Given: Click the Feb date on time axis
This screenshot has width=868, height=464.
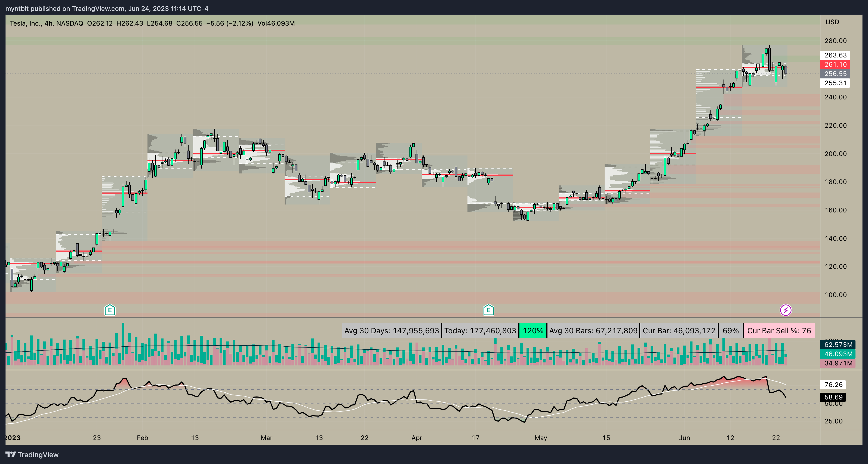Looking at the screenshot, I should click(142, 438).
